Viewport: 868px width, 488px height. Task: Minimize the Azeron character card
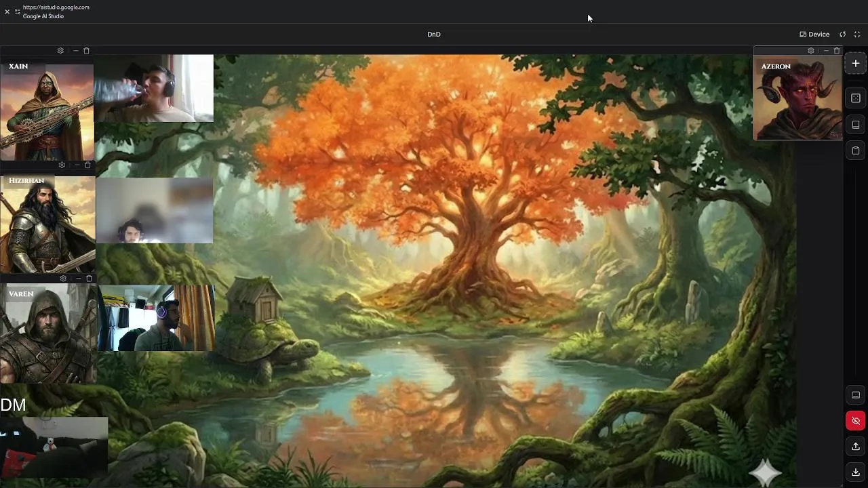tap(825, 51)
